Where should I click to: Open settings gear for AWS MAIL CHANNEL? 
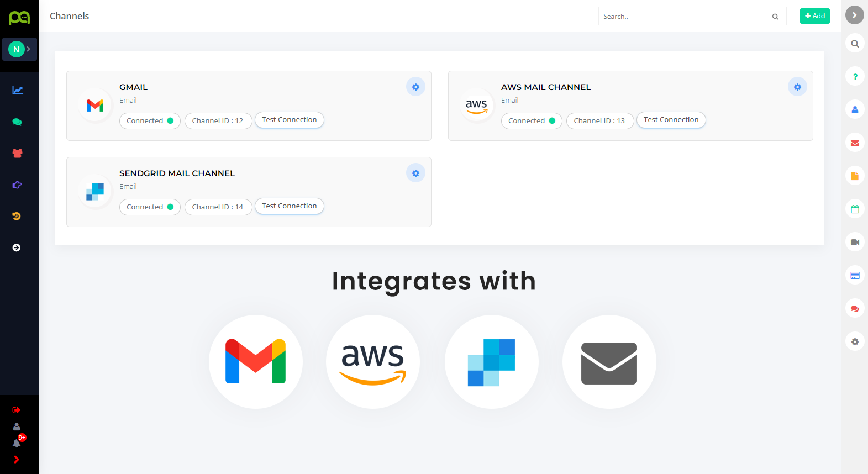(x=797, y=87)
